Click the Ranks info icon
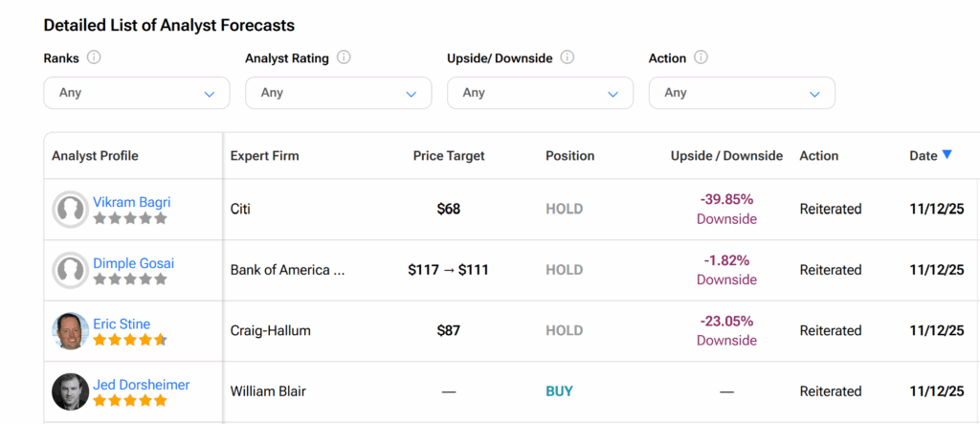Image resolution: width=980 pixels, height=424 pixels. tap(94, 57)
